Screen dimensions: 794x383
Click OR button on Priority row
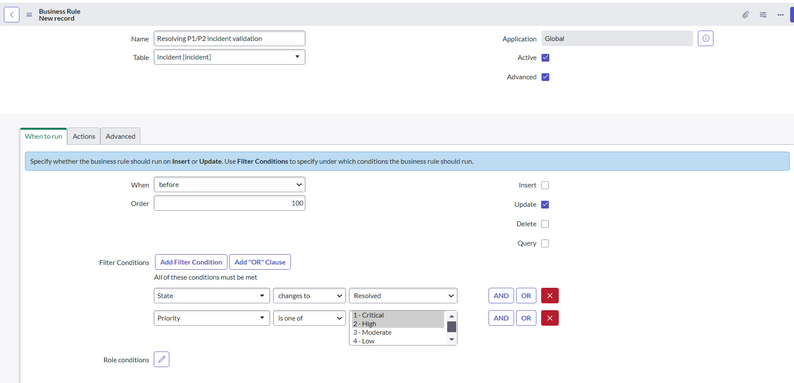pyautogui.click(x=526, y=318)
